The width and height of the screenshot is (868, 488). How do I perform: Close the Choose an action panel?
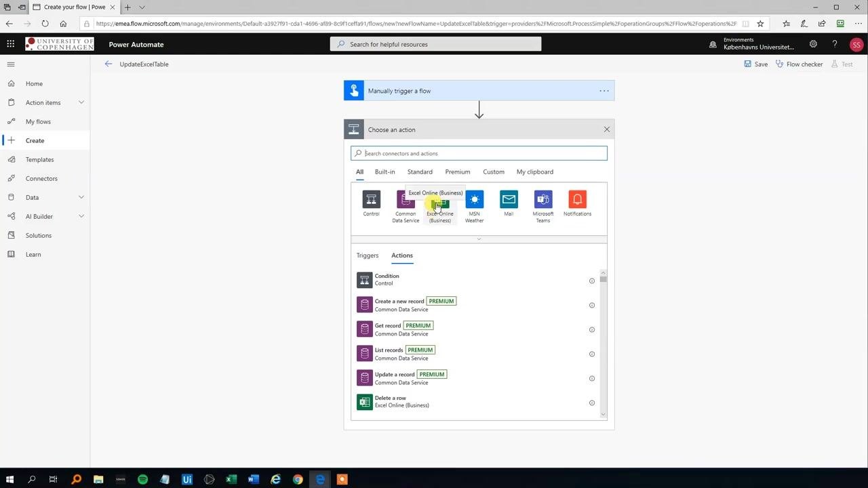pos(607,129)
